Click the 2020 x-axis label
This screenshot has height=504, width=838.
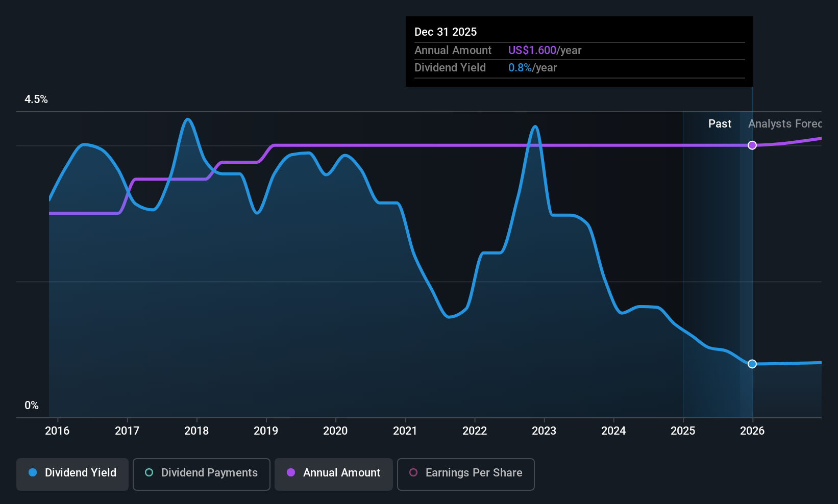(x=335, y=431)
